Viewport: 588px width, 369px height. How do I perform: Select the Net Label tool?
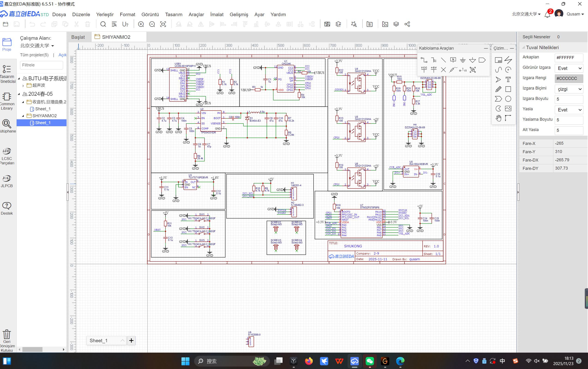(453, 60)
